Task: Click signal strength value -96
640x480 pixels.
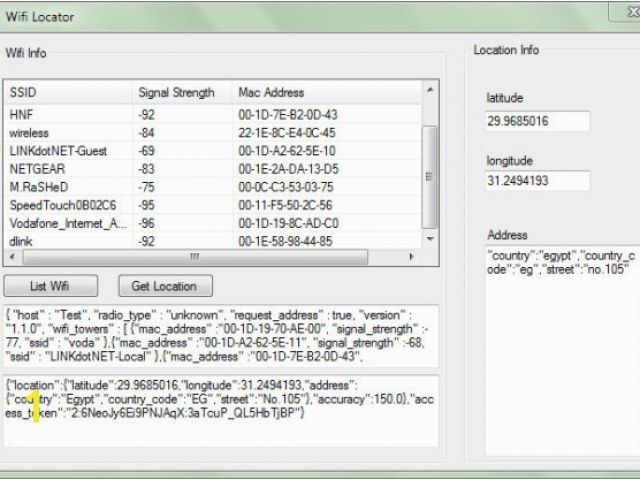Action: click(x=146, y=223)
